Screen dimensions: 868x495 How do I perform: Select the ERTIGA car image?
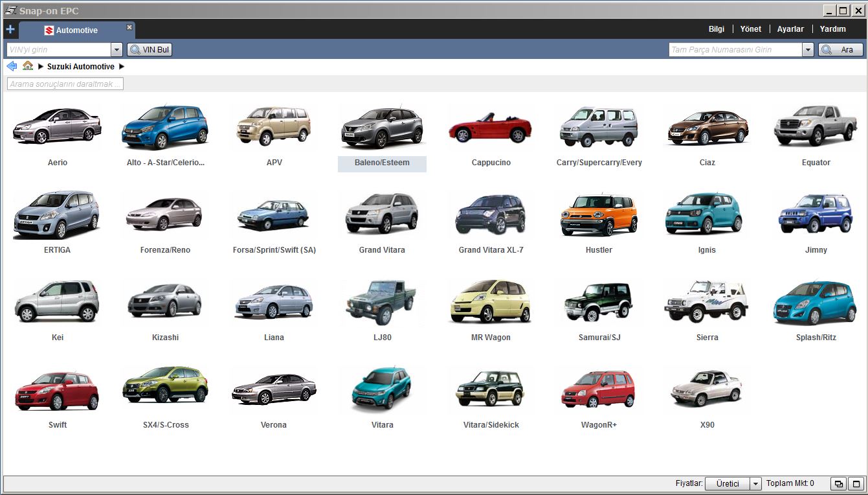click(x=57, y=214)
